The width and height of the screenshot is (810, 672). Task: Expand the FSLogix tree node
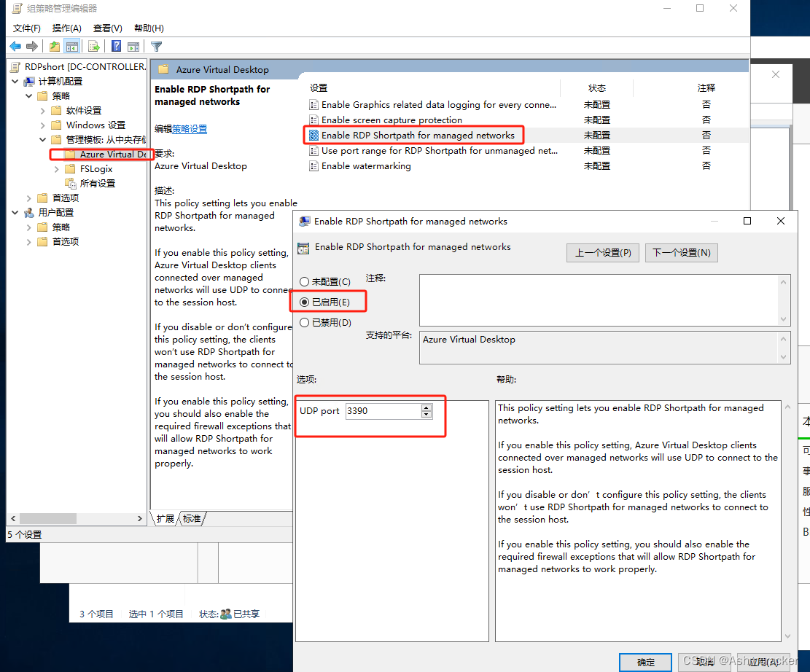click(57, 169)
